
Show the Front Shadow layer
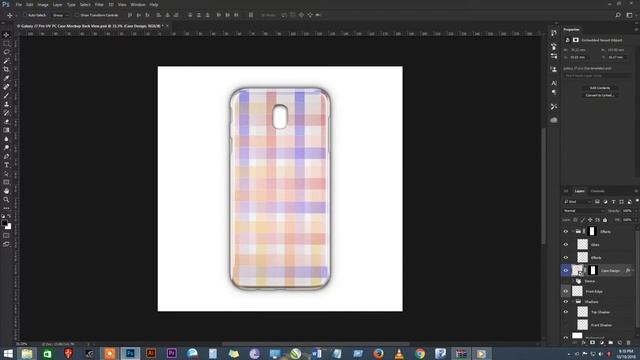566,325
